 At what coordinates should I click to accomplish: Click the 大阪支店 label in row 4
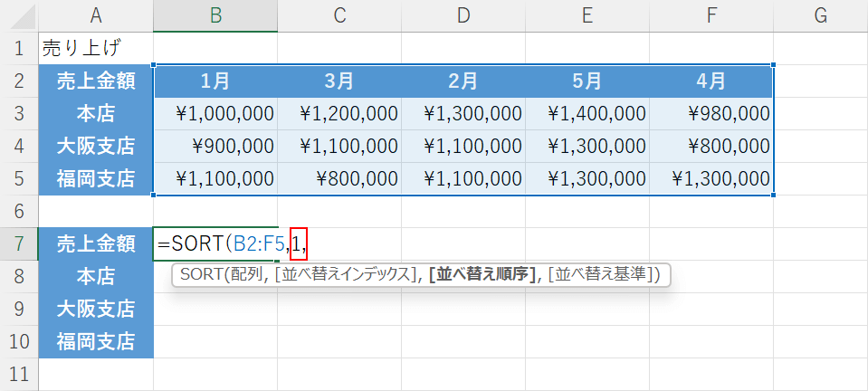(x=96, y=147)
